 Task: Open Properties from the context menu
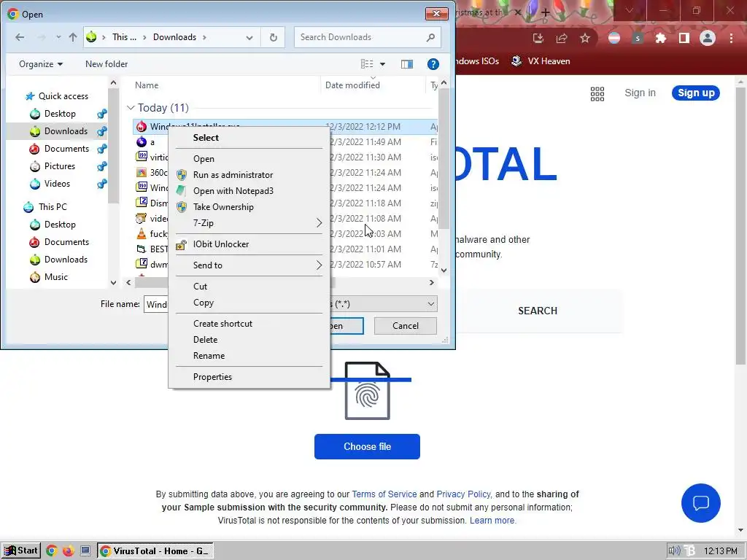point(249,377)
